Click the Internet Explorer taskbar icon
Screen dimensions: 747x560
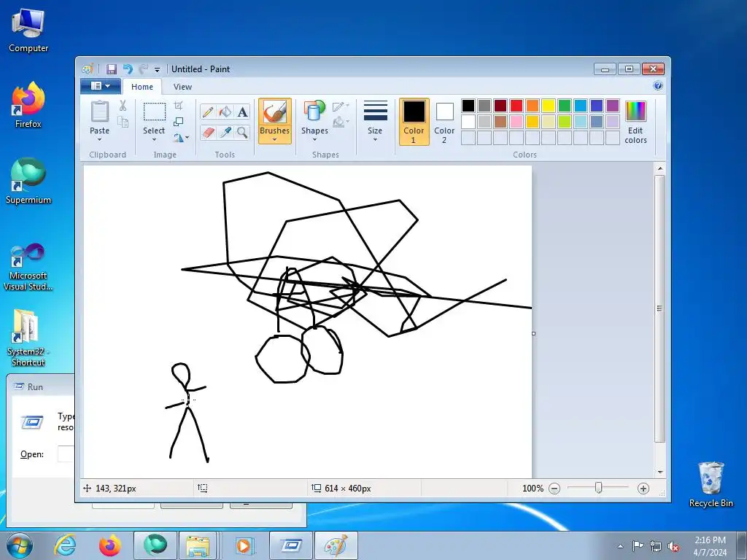(65, 545)
